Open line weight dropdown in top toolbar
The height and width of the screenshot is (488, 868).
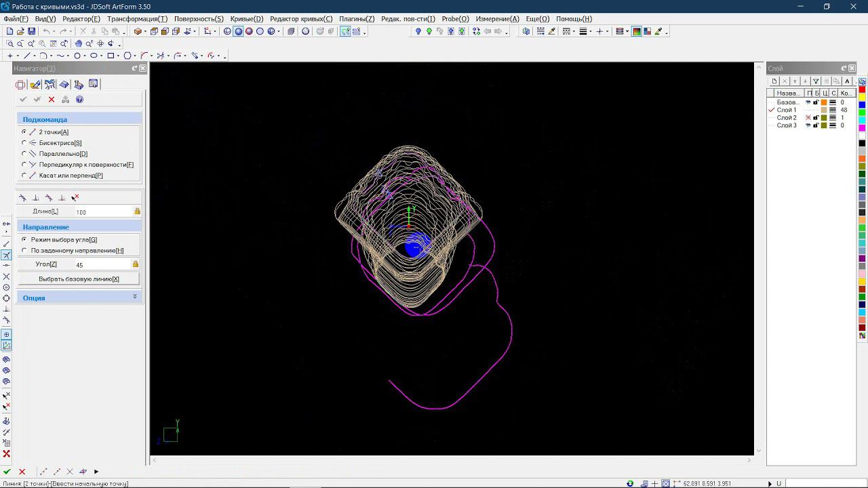(591, 32)
